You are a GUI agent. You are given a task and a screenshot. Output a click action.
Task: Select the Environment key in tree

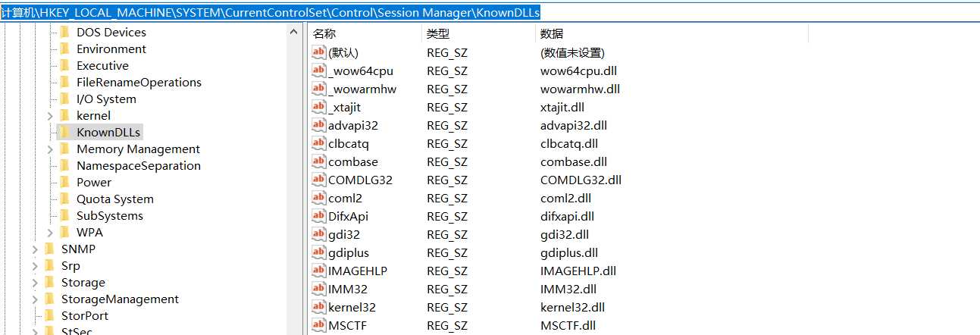point(111,49)
